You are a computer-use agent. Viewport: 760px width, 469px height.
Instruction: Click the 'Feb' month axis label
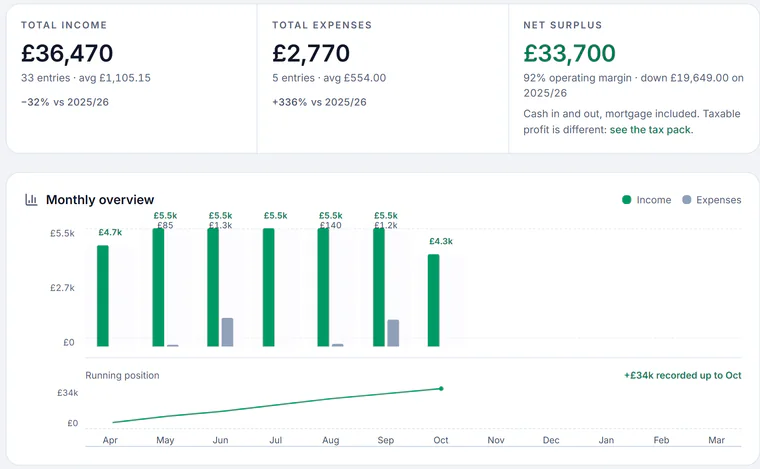tap(661, 440)
